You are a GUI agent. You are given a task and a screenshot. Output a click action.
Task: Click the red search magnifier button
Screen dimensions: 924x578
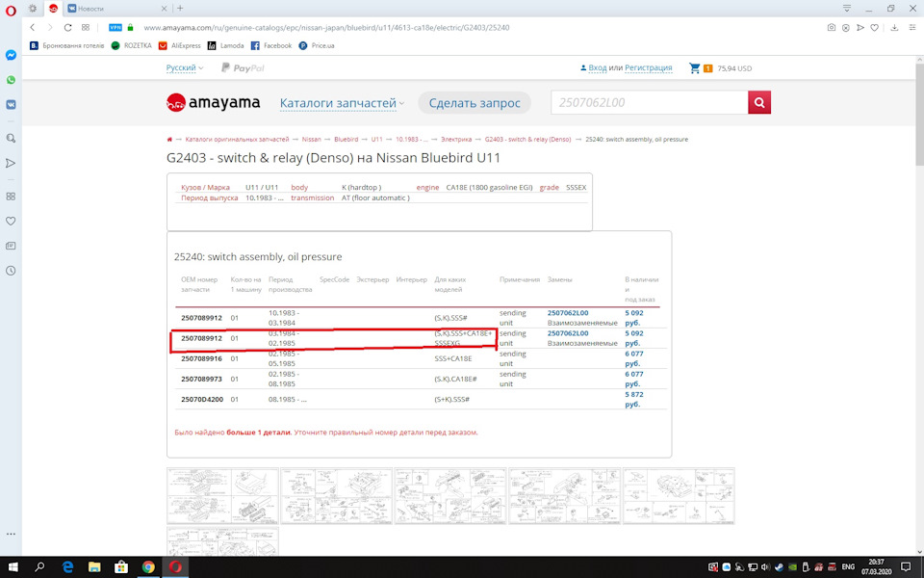click(x=759, y=103)
